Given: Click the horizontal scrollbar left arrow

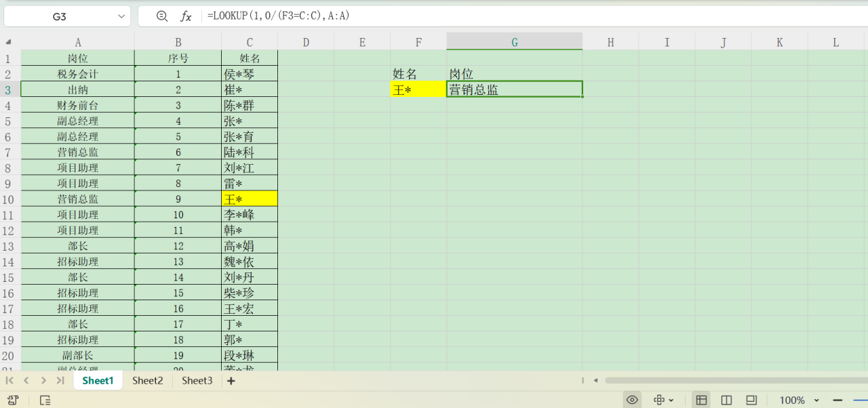Looking at the screenshot, I should coord(595,381).
